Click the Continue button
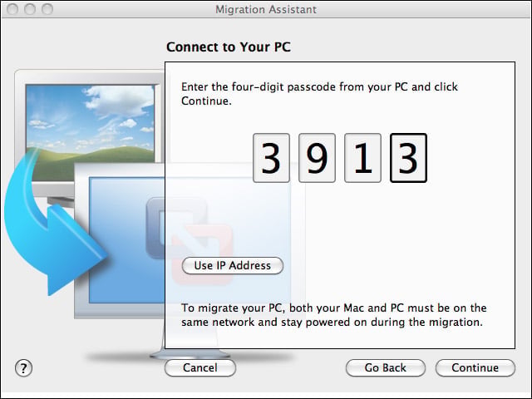 [475, 367]
